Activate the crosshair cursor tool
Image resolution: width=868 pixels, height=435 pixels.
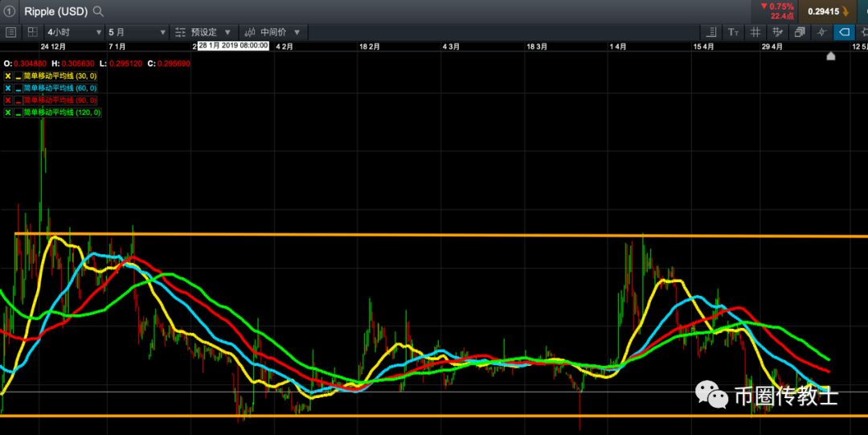(x=822, y=32)
